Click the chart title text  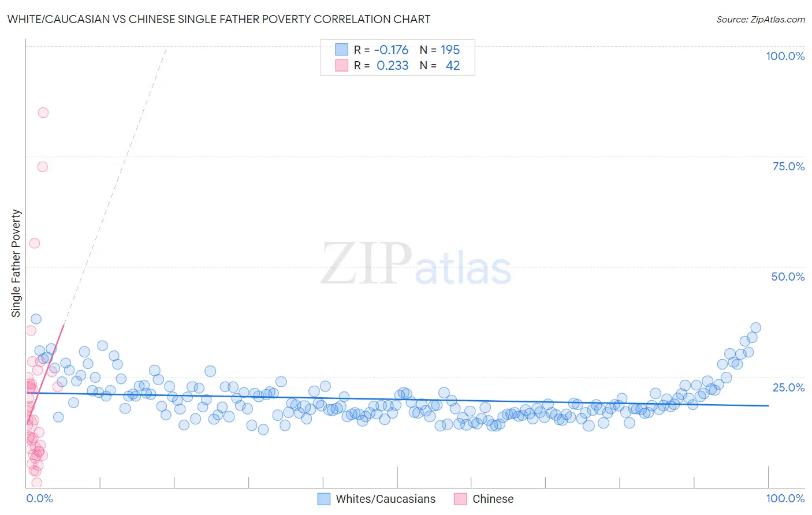point(219,19)
